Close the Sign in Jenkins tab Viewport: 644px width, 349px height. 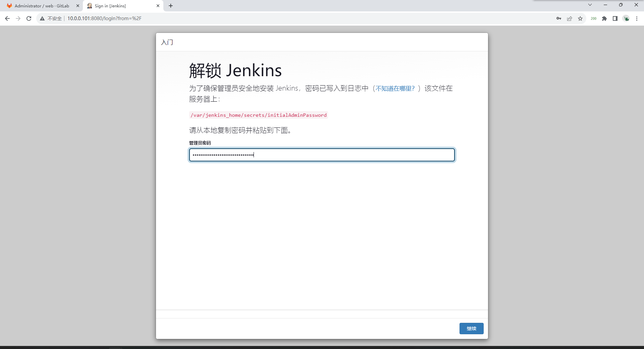click(158, 6)
